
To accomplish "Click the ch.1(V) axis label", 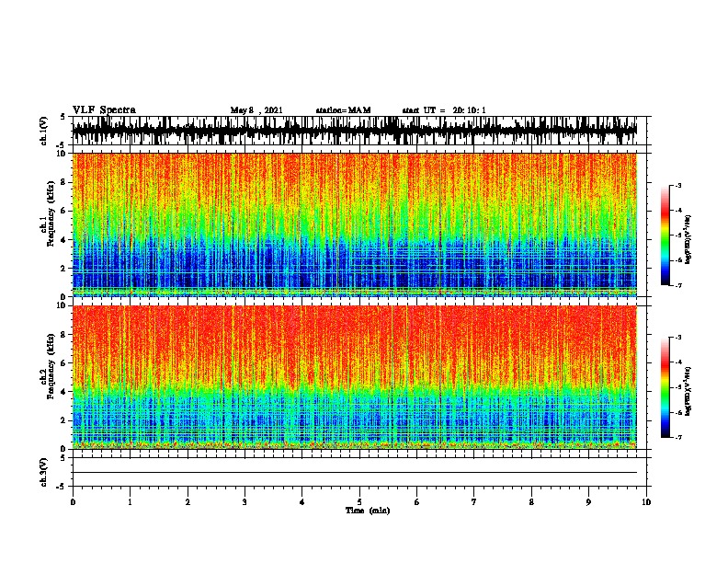I will pos(44,131).
